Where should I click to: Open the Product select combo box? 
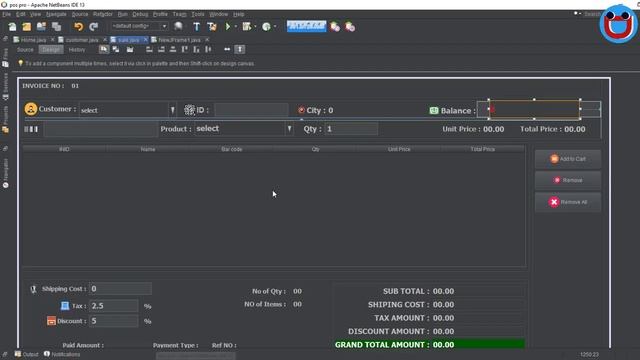click(x=244, y=129)
